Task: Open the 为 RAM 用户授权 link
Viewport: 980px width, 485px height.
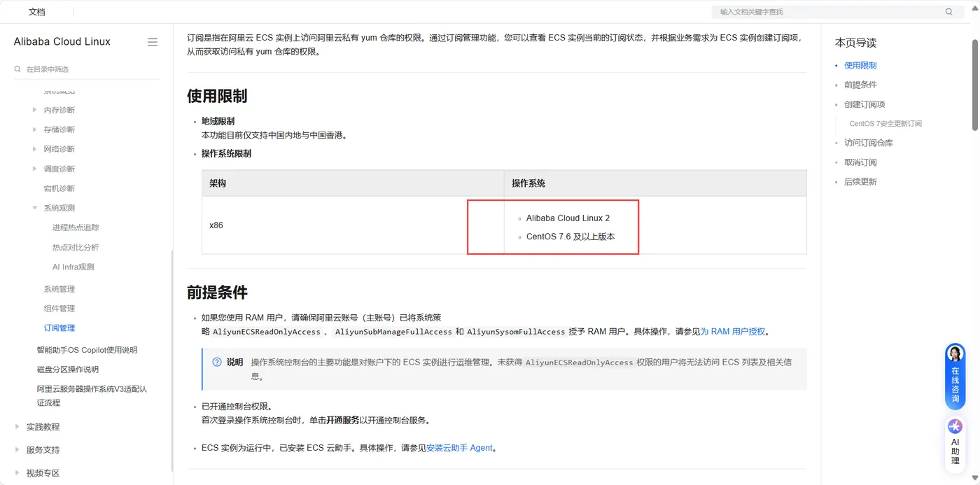Action: point(733,332)
